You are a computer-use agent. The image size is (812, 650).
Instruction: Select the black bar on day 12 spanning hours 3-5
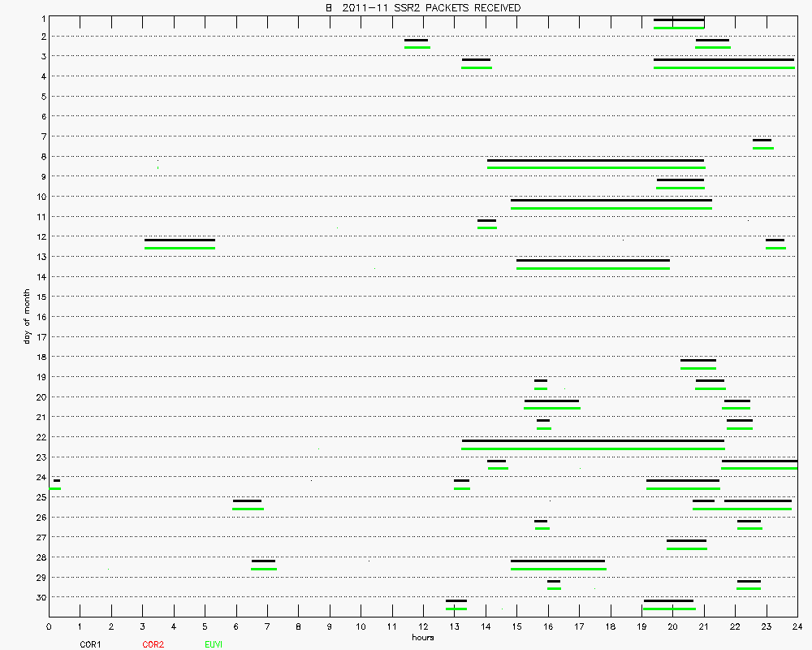coord(179,240)
